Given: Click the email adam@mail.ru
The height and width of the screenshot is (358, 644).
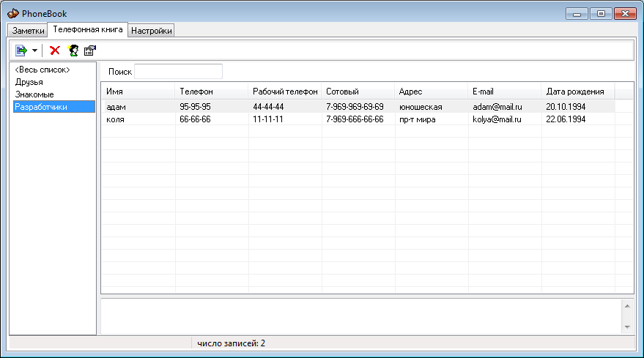Looking at the screenshot, I should pos(497,107).
